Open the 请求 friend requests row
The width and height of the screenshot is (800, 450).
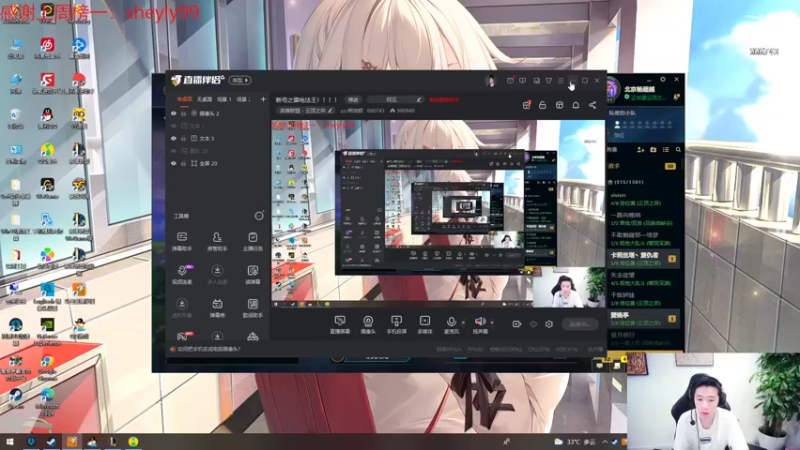pos(642,166)
